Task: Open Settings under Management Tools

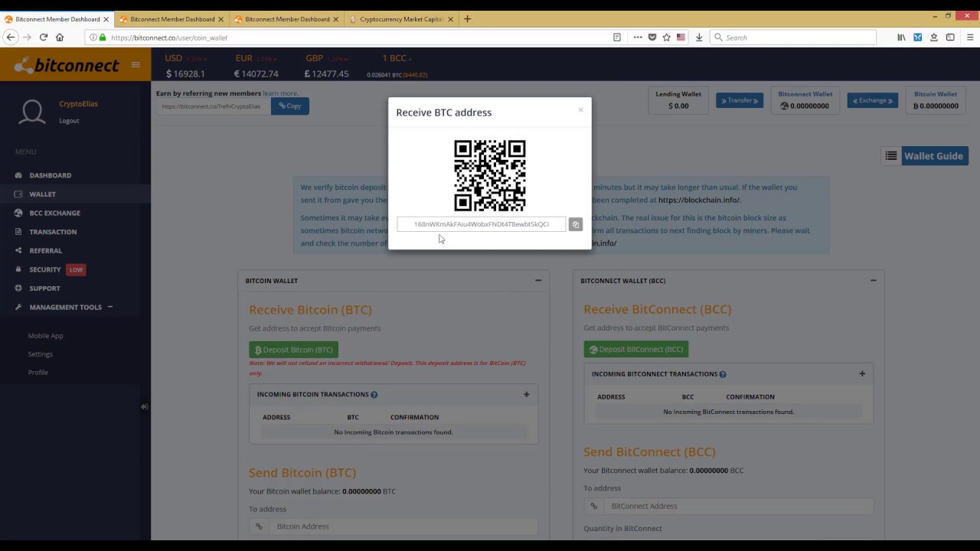Action: click(41, 354)
